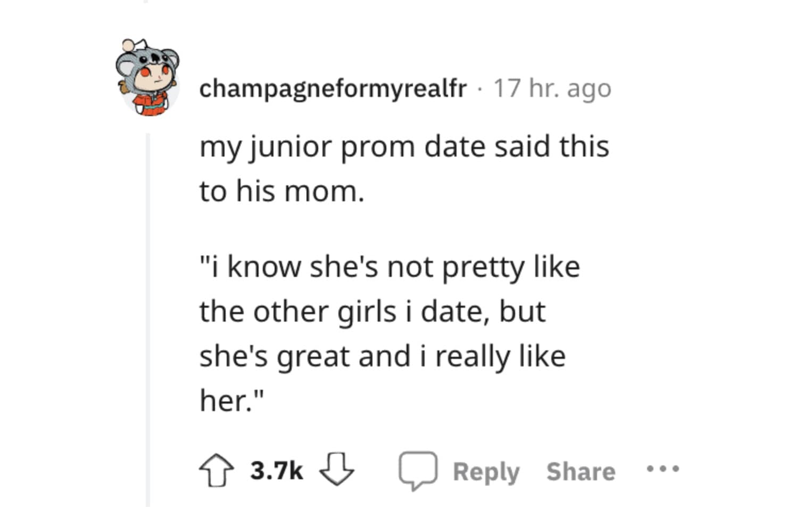Click the 3.7k vote count
The height and width of the screenshot is (508, 812).
276,471
